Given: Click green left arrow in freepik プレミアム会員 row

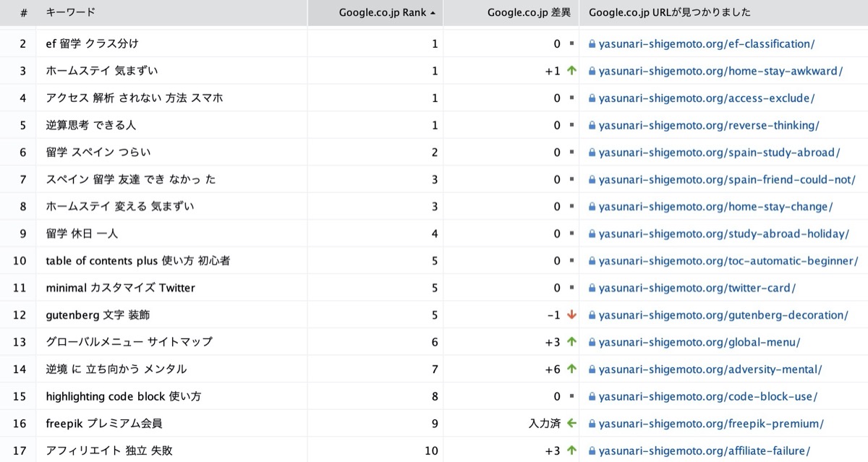Looking at the screenshot, I should click(x=571, y=424).
